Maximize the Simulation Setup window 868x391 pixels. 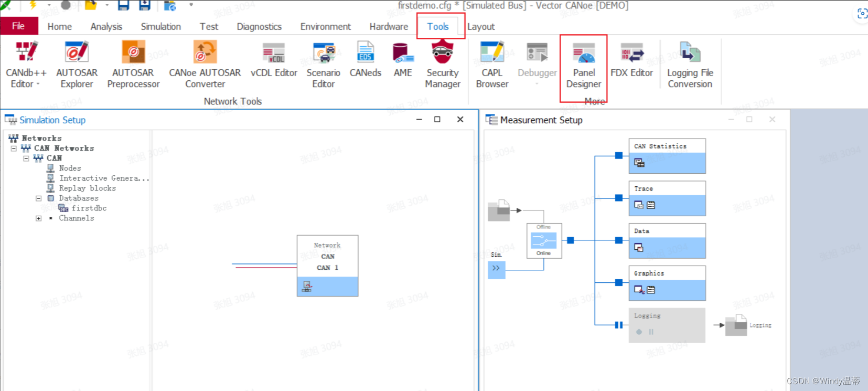(437, 120)
